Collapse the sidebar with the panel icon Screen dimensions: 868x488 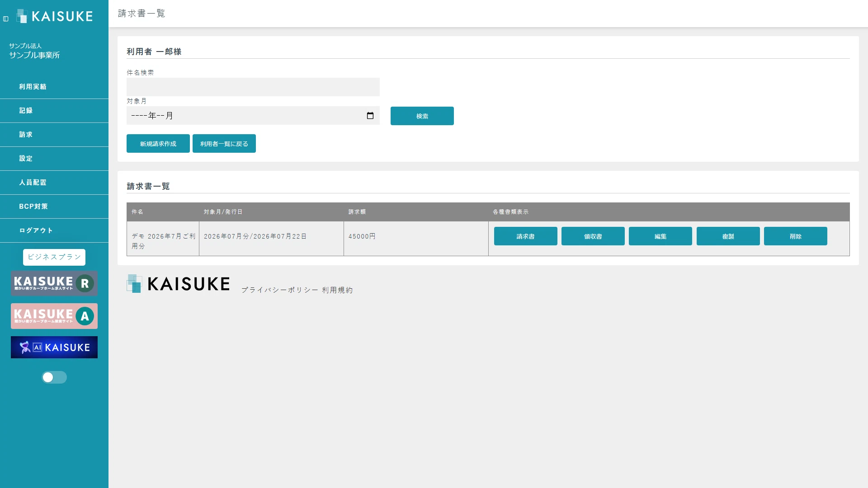[6, 19]
